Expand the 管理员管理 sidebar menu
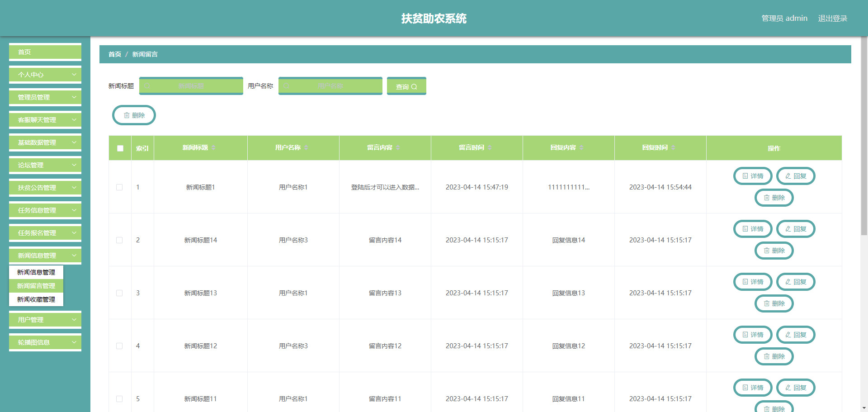868x412 pixels. (x=45, y=97)
